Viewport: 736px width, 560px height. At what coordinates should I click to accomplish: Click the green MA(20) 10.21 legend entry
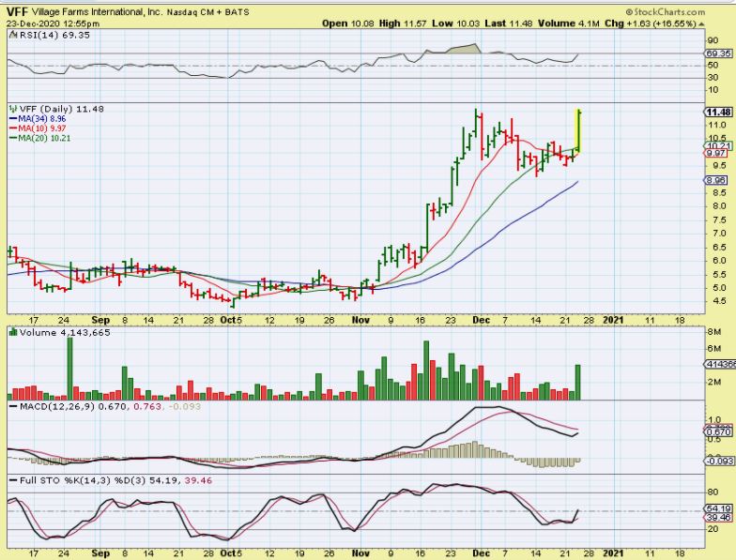click(39, 139)
